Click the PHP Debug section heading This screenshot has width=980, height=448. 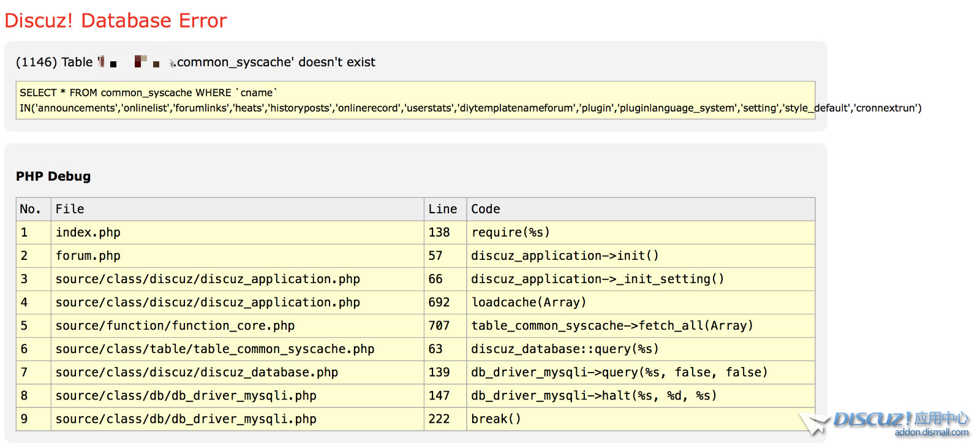coord(53,177)
